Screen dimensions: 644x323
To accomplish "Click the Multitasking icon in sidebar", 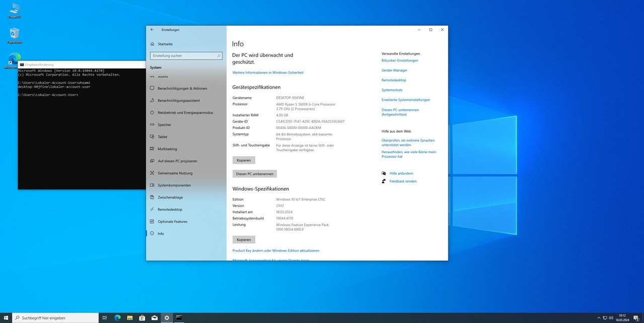I will coord(152,149).
